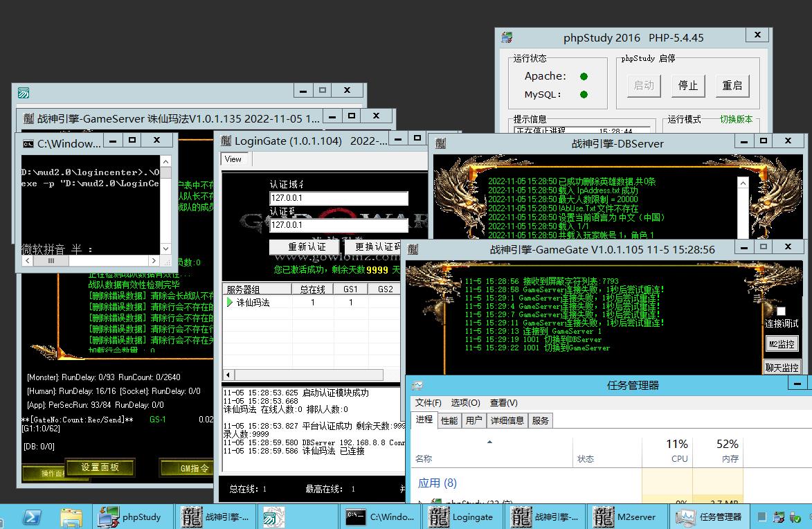Image resolution: width=812 pixels, height=529 pixels.
Task: Click the 停止 button in phpStudy
Action: [x=688, y=85]
